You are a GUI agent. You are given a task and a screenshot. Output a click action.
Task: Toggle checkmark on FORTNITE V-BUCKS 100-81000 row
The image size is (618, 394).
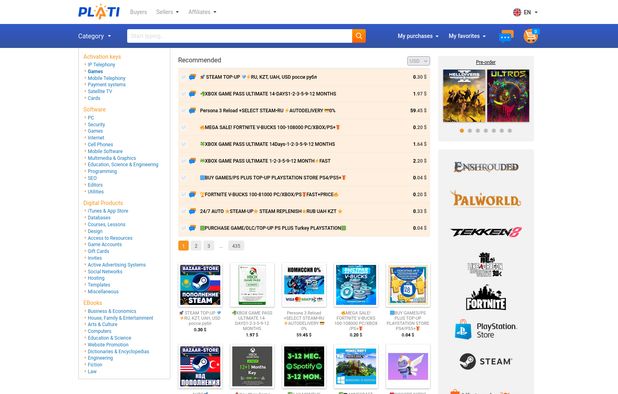[x=183, y=194]
